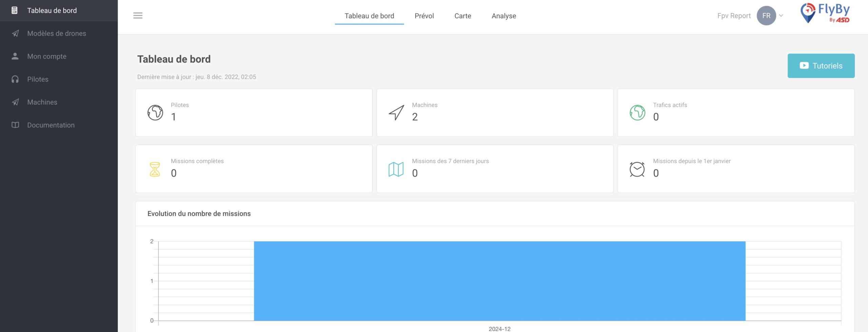Click the globe icon in Pilotes card
Viewport: 868px width, 332px height.
(x=155, y=113)
